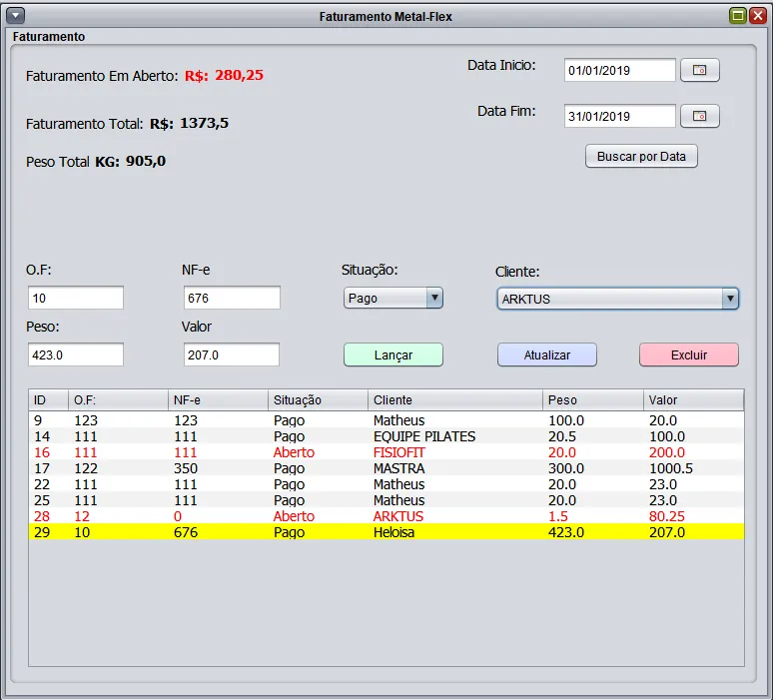Image resolution: width=775 pixels, height=700 pixels.
Task: Sort table by O.F: column header
Action: click(x=118, y=400)
